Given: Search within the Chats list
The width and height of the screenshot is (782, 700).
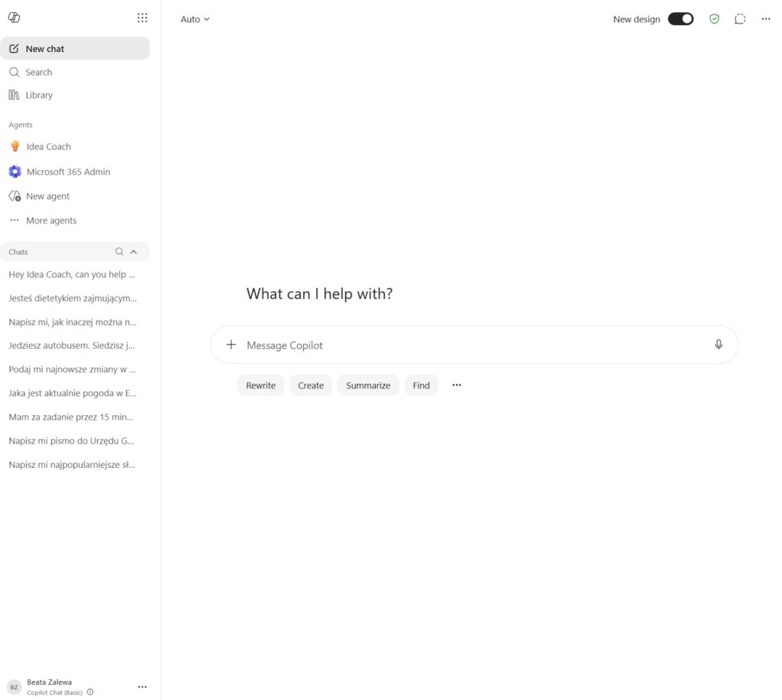Looking at the screenshot, I should point(119,252).
